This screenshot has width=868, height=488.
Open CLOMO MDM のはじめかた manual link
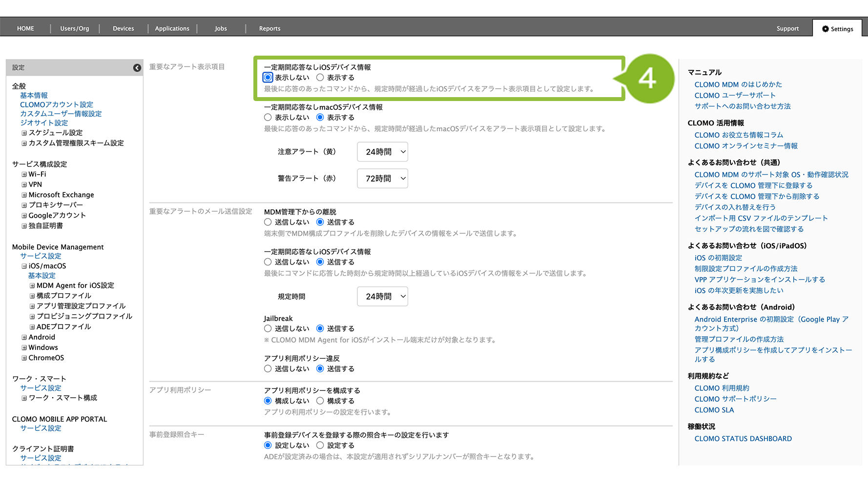click(738, 84)
